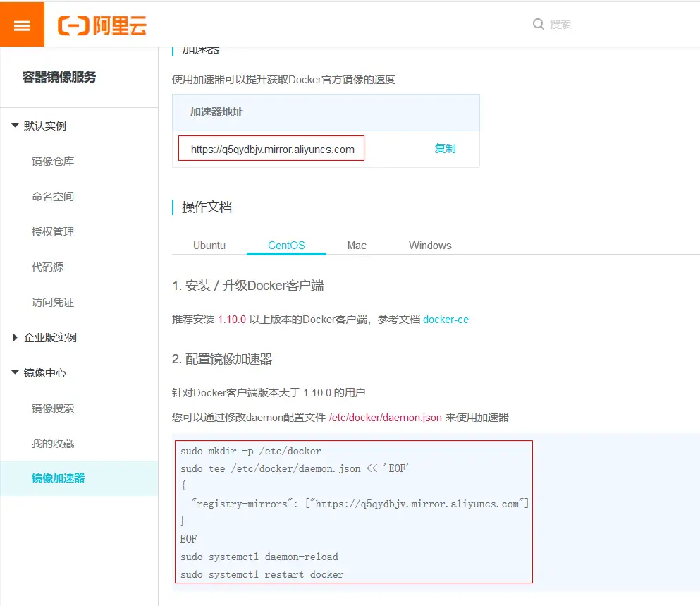Click the 操作文档 heading
Viewport: 700px width, 606px height.
point(207,207)
